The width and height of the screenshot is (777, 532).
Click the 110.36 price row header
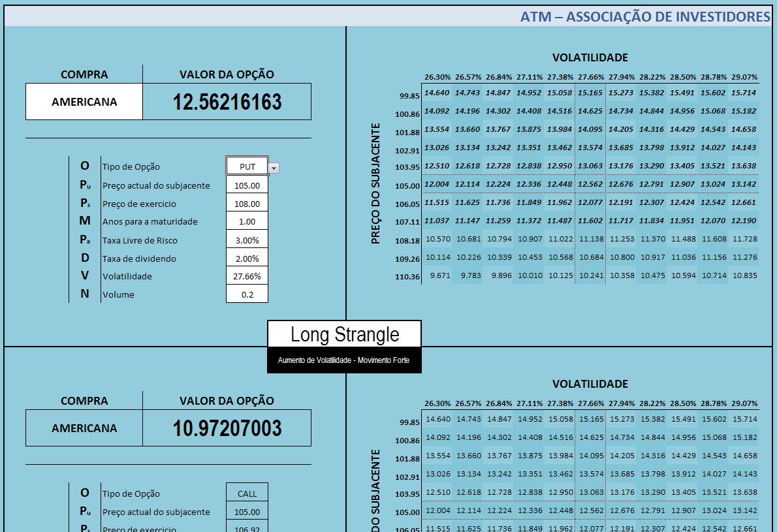pos(409,277)
